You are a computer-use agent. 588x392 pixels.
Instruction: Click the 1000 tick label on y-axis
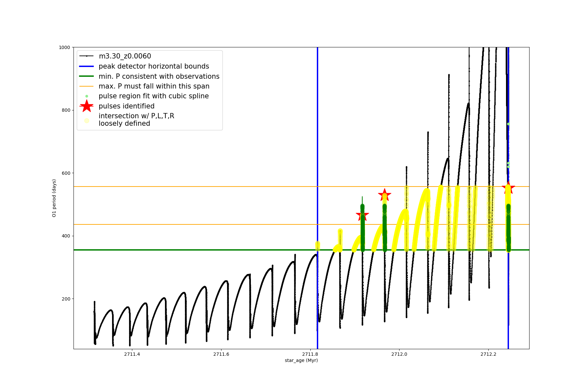(x=64, y=47)
